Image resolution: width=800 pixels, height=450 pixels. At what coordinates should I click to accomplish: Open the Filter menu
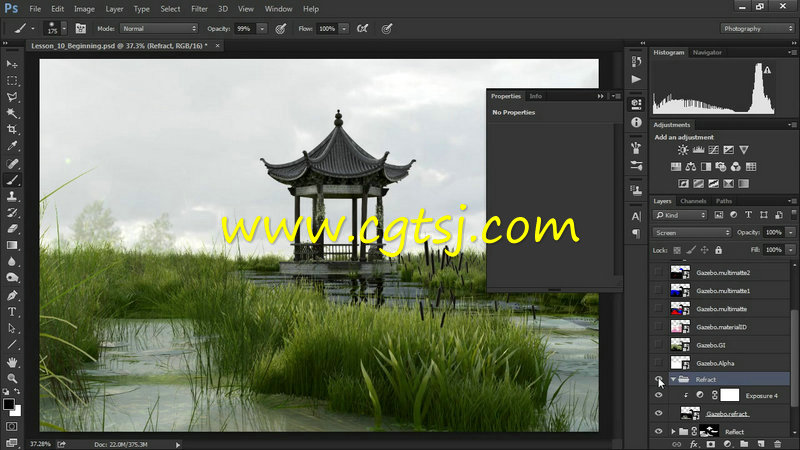tap(199, 9)
